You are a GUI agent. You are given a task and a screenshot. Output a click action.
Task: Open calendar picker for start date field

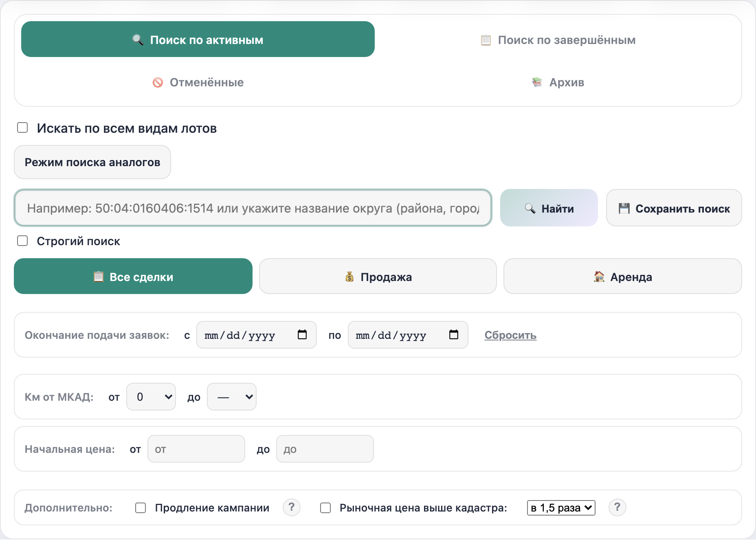pos(302,335)
